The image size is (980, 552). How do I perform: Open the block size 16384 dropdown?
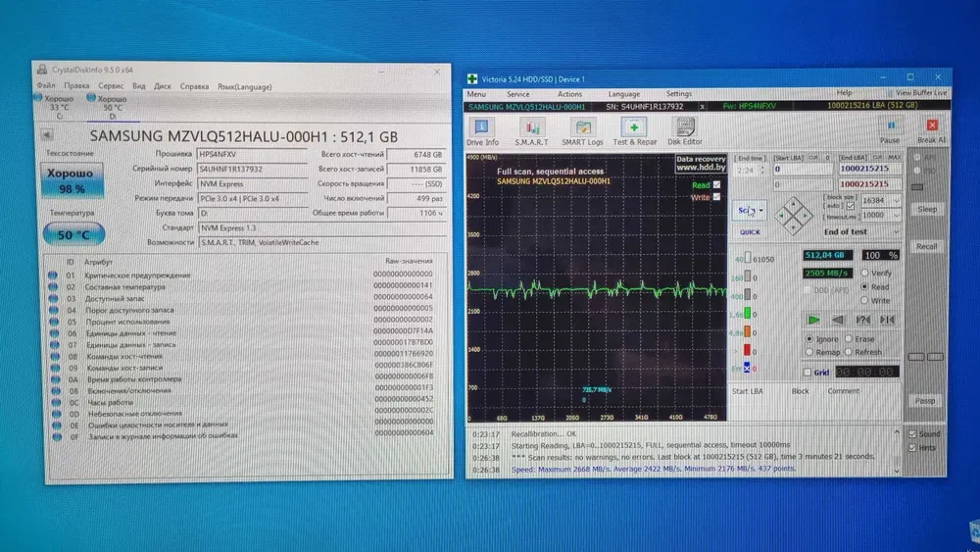click(896, 201)
